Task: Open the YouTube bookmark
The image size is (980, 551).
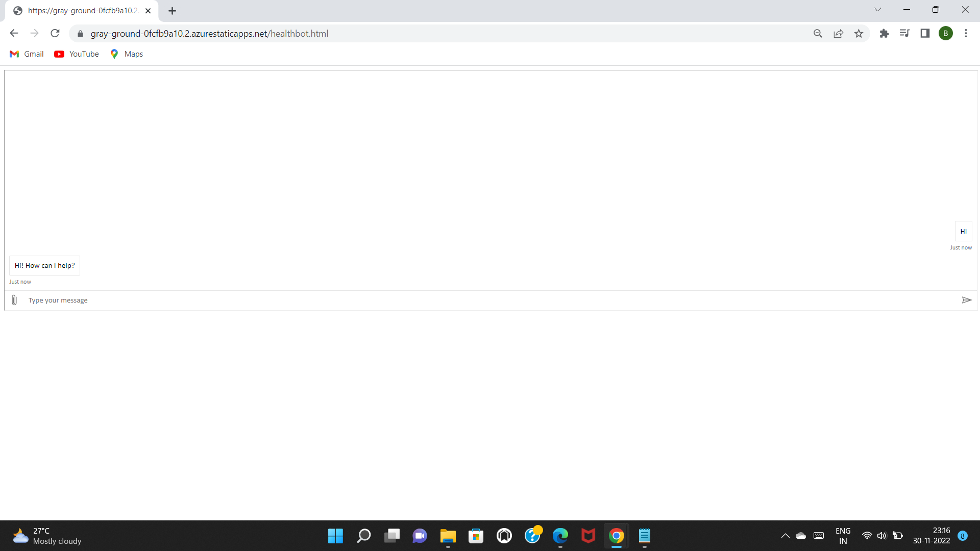Action: [x=77, y=54]
